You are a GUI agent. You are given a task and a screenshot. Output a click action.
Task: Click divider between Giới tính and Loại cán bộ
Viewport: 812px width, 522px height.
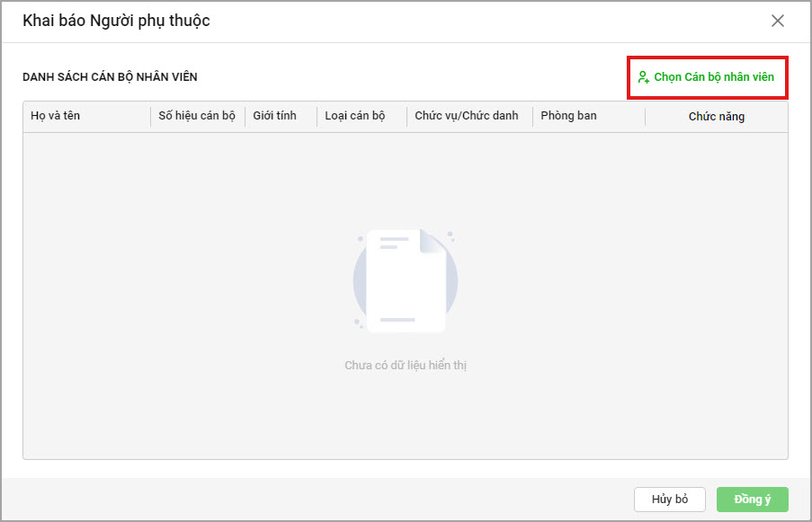(x=317, y=117)
